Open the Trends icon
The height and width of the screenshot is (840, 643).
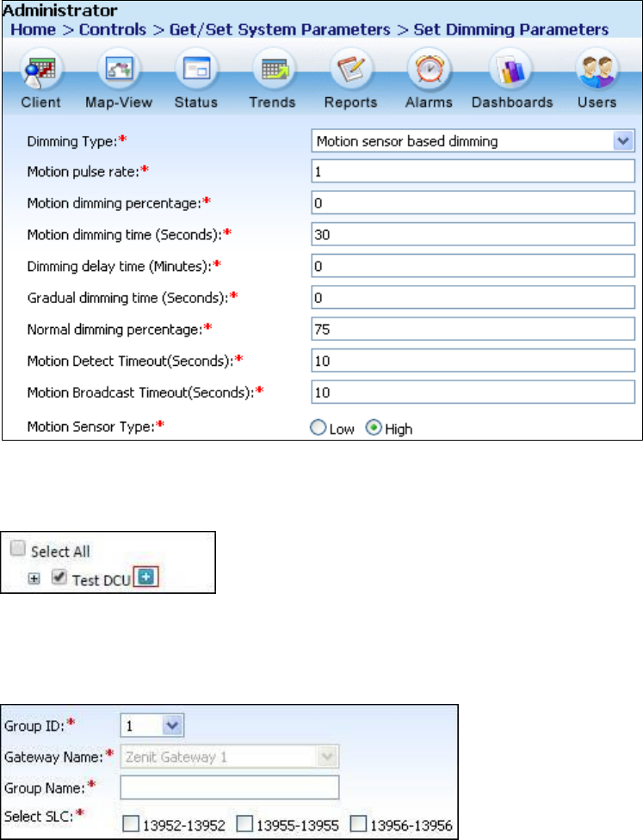[273, 69]
